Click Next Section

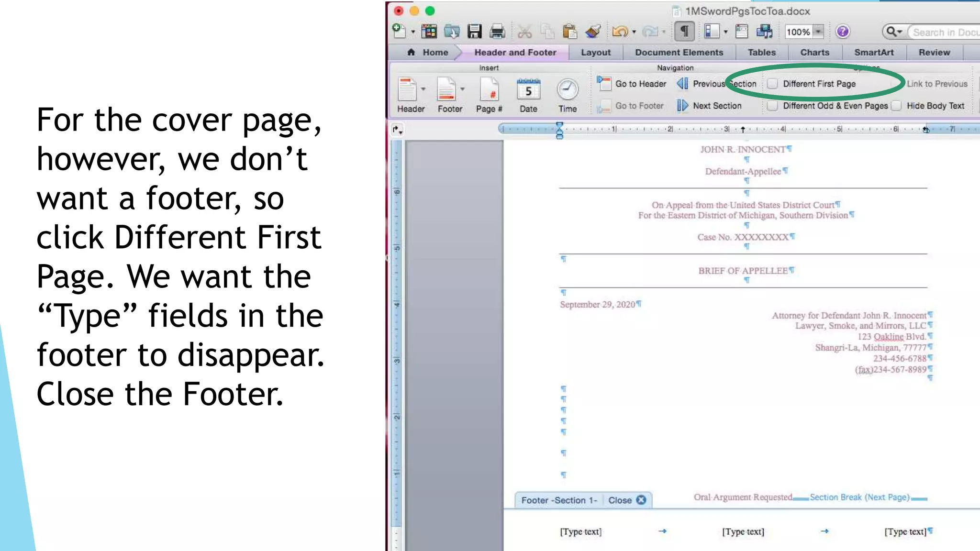tap(710, 106)
